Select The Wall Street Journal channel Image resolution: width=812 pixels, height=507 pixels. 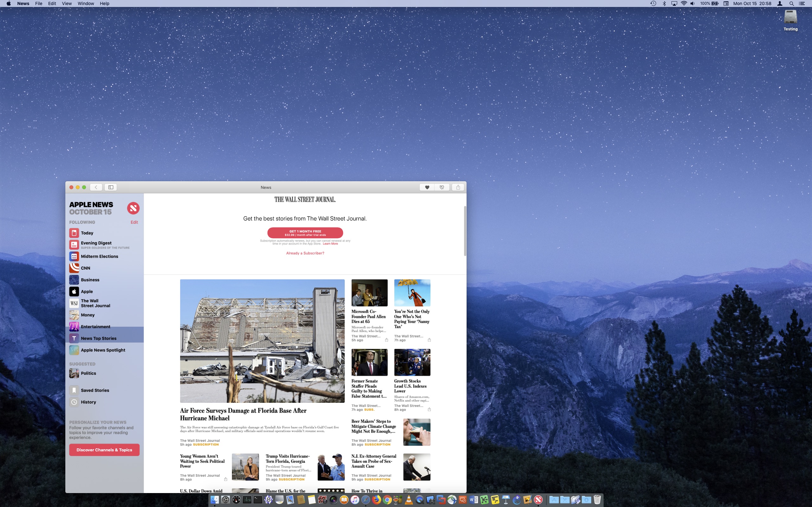(x=95, y=303)
